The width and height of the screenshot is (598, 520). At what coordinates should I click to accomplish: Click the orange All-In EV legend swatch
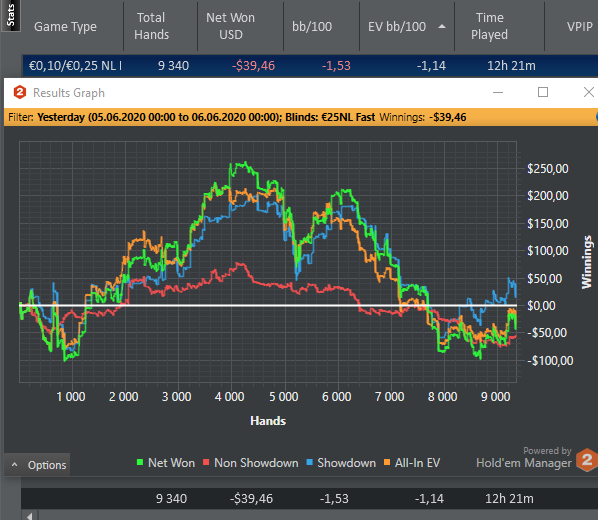tap(387, 462)
